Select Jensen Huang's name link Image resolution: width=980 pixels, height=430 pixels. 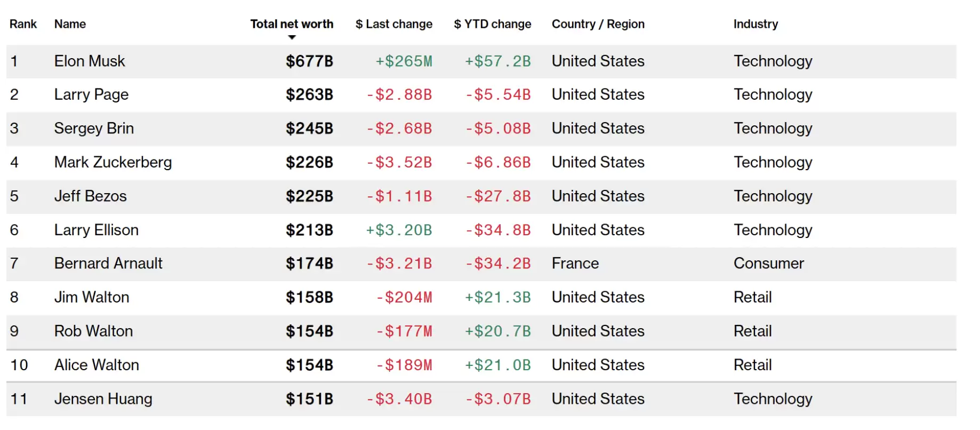click(x=103, y=399)
